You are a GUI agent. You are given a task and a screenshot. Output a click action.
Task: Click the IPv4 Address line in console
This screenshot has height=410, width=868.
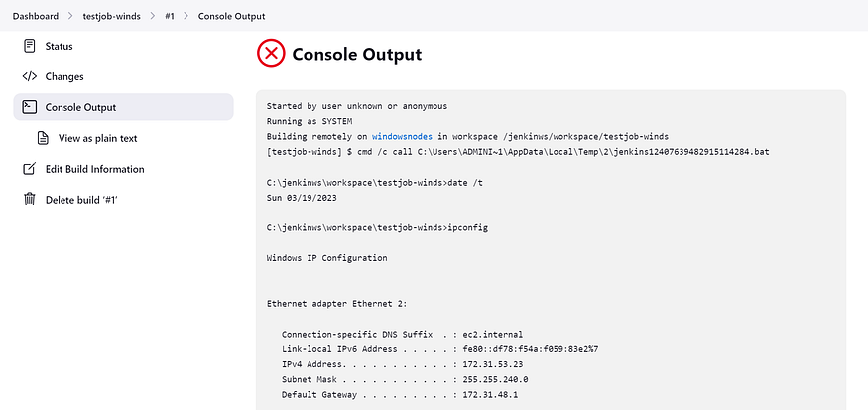(402, 364)
